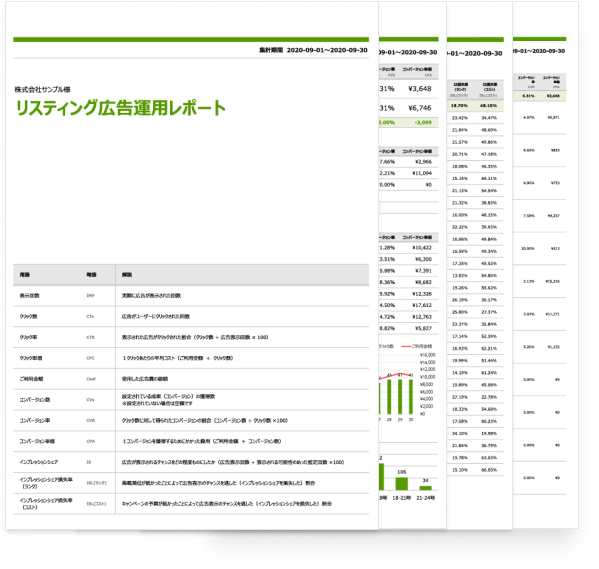Select インプレッションシェア損失率 (コスト) term

coord(46,504)
